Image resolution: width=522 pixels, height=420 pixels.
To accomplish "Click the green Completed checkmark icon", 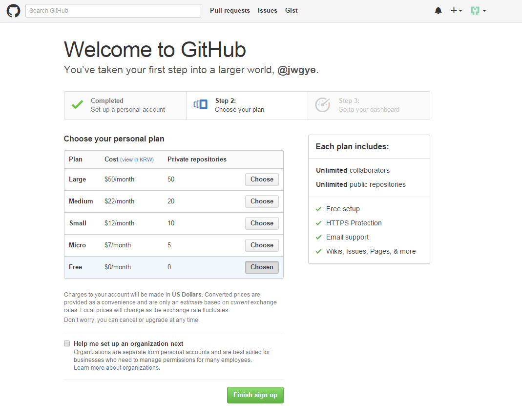I will point(77,105).
